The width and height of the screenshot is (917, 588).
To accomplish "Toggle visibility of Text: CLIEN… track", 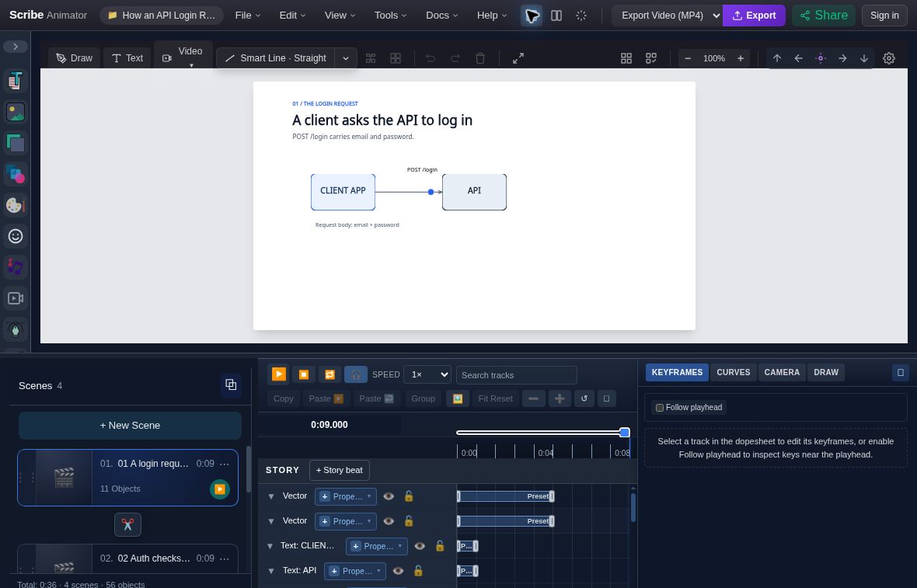I will coord(420,546).
